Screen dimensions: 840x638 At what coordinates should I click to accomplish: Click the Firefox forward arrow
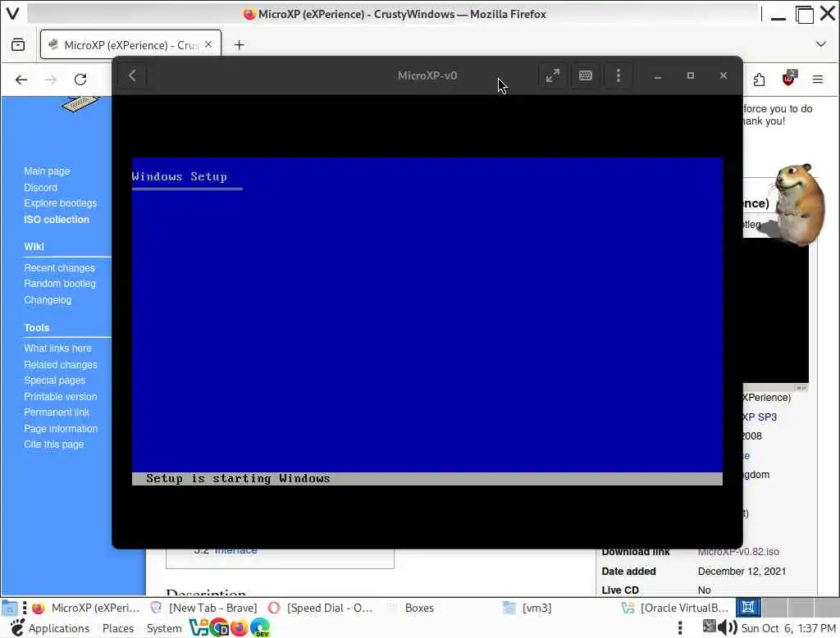click(51, 80)
